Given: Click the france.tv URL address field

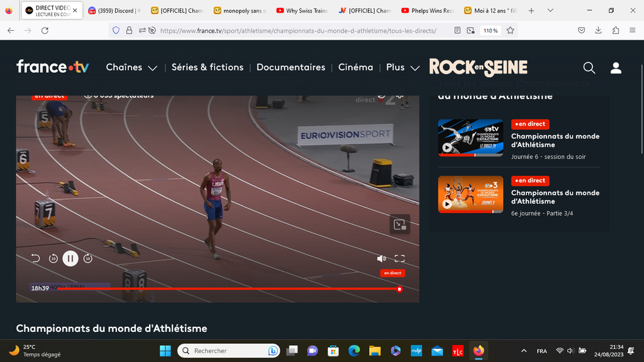Looking at the screenshot, I should point(298,31).
